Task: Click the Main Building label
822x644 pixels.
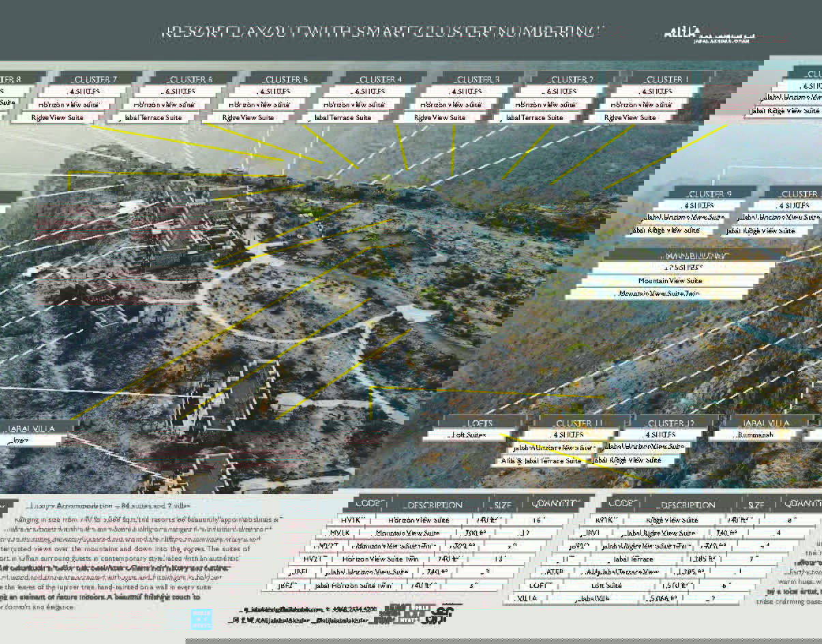Action: point(685,255)
